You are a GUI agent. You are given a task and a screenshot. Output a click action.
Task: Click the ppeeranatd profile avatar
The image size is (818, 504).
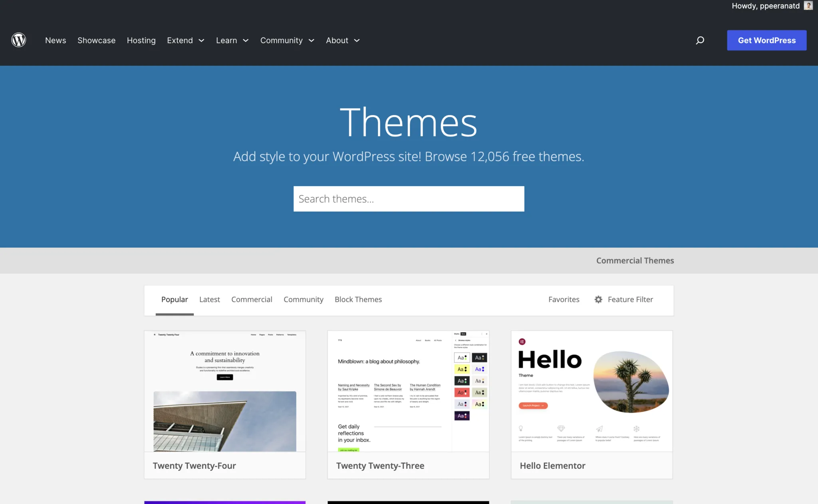point(808,6)
